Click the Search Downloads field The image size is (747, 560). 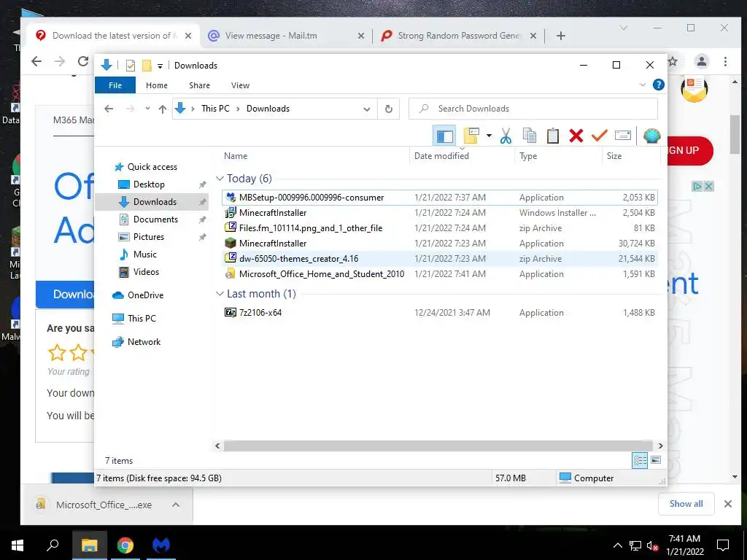point(533,109)
